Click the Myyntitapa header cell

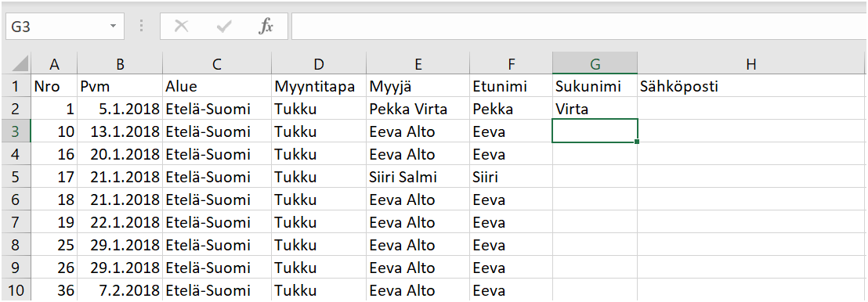point(318,86)
